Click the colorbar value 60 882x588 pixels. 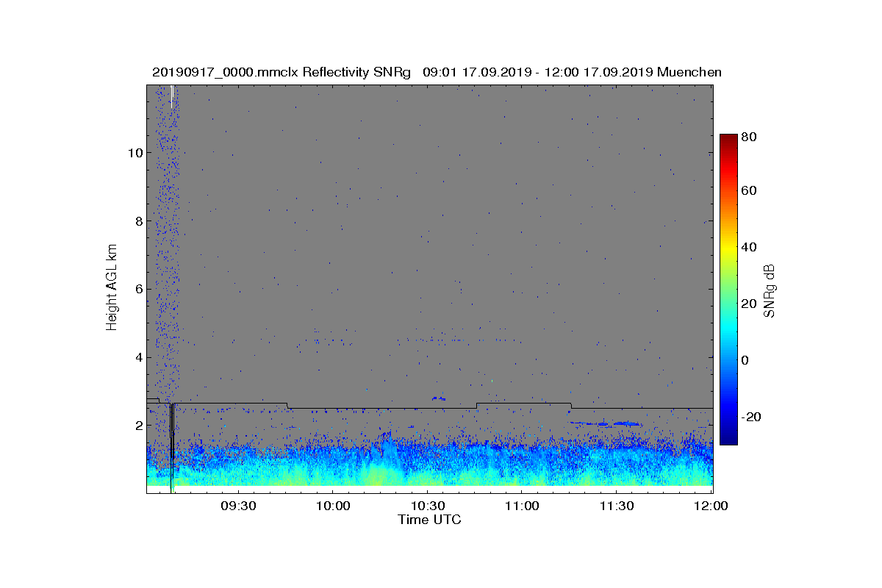(750, 190)
